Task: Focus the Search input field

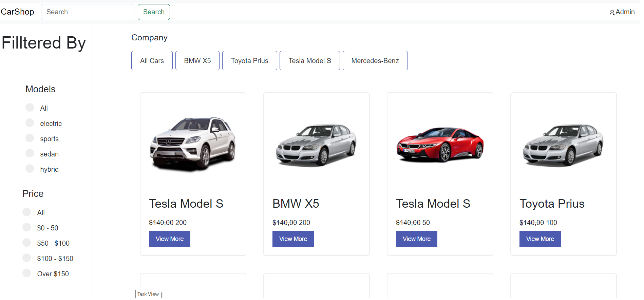Action: [88, 12]
